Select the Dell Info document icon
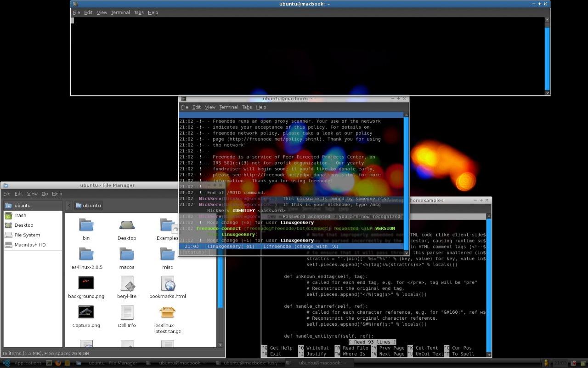 127,312
